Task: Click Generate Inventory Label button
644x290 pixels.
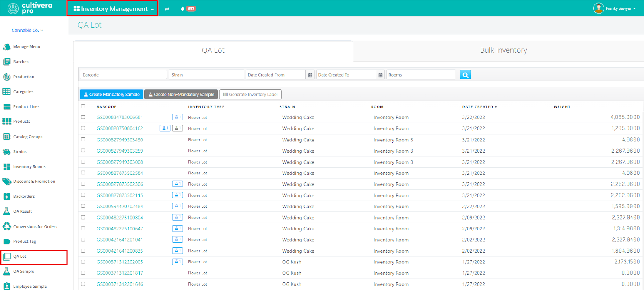Action: 250,95
